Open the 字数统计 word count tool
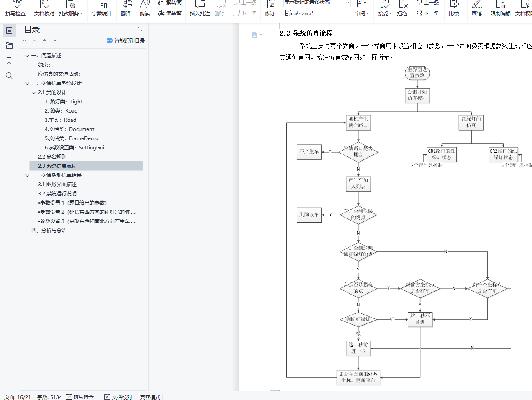The image size is (532, 400). [x=102, y=8]
